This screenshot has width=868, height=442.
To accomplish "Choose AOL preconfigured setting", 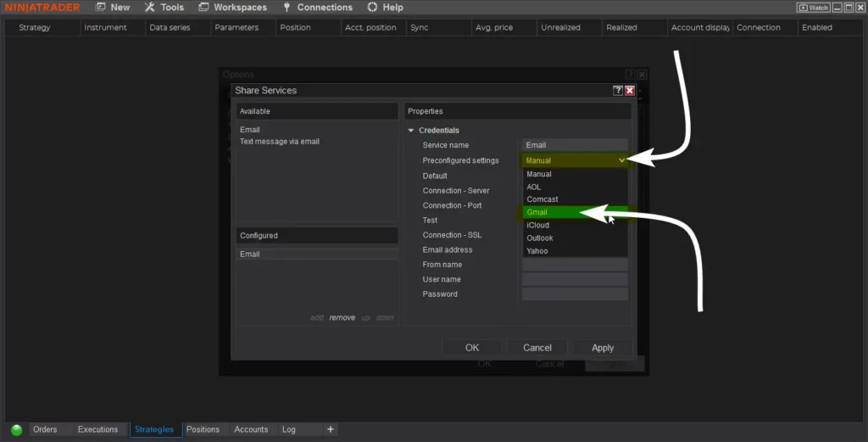I will 575,187.
